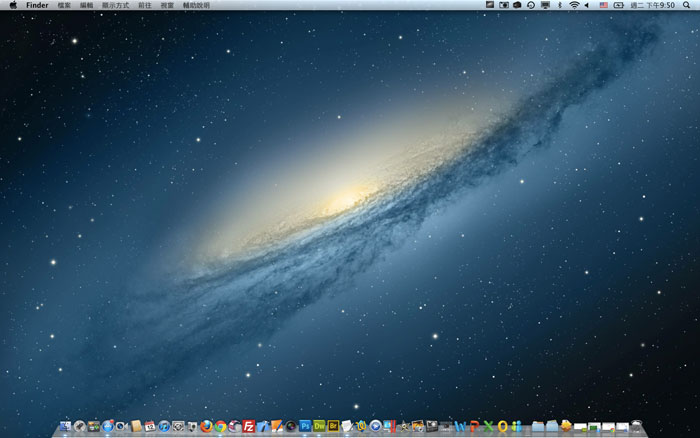
Task: Launch Xcode from the dock
Action: click(x=262, y=426)
